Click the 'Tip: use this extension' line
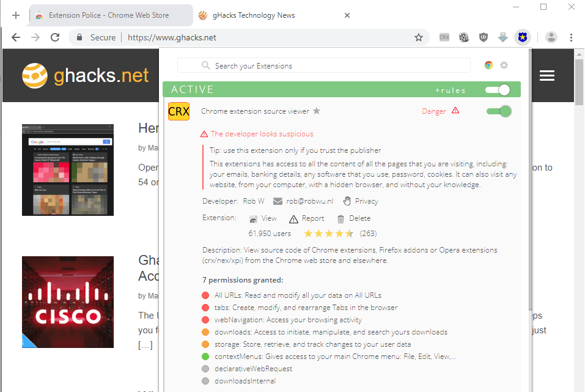Viewport: 585px width, 392px height. pyautogui.click(x=295, y=150)
